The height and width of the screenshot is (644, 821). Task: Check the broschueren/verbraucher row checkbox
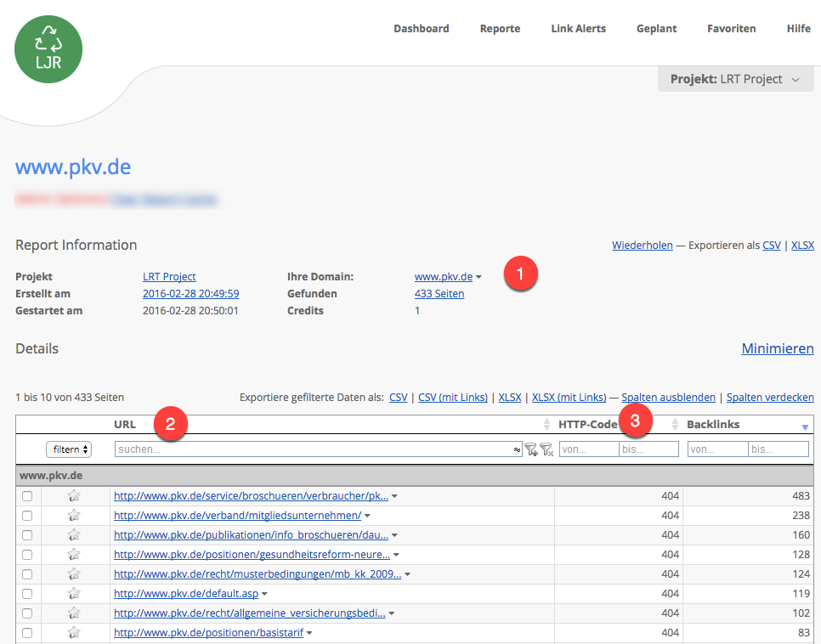click(27, 496)
